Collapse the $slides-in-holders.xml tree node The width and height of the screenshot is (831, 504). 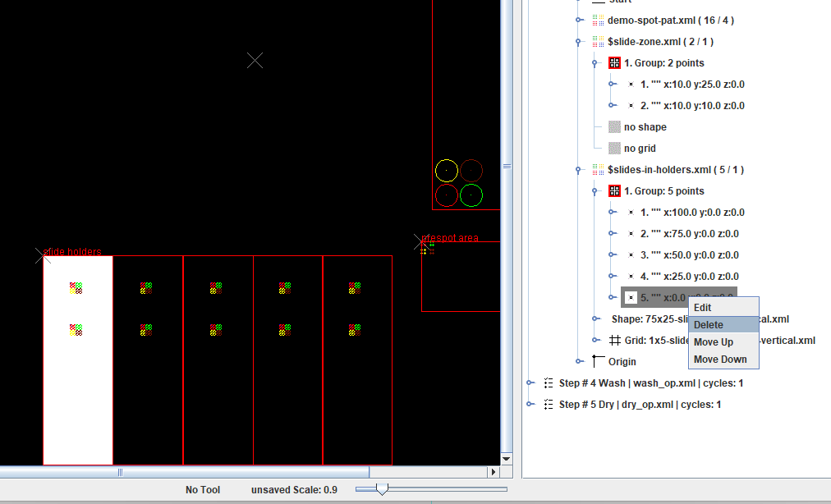580,170
